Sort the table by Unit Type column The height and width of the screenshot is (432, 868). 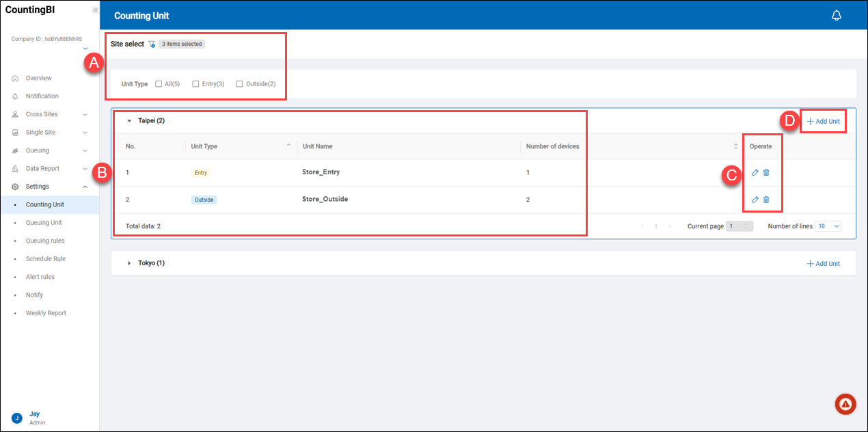click(288, 146)
